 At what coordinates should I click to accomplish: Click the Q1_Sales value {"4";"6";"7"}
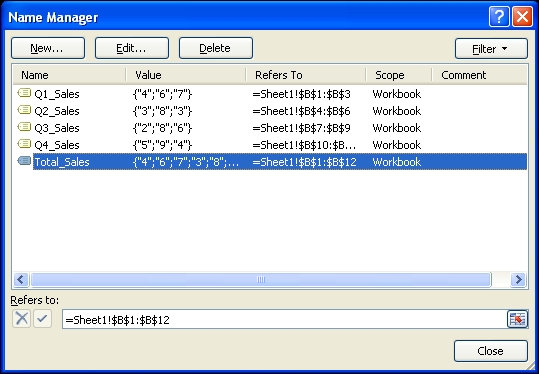tap(162, 94)
